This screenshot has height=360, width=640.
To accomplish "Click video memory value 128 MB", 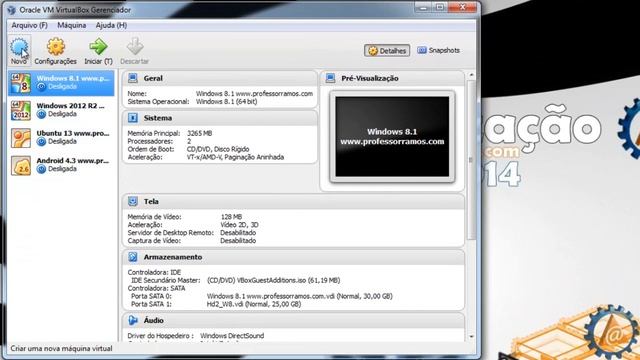I will tap(231, 217).
